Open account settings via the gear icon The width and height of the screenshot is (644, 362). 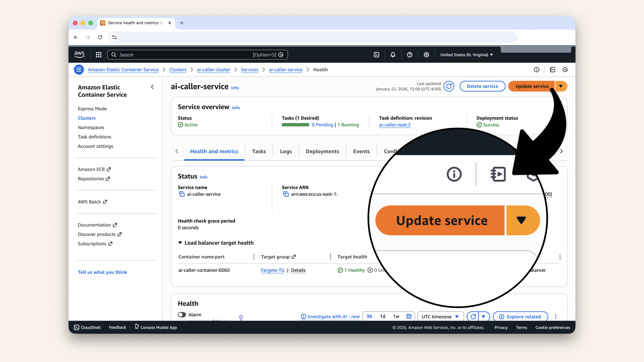click(x=426, y=55)
